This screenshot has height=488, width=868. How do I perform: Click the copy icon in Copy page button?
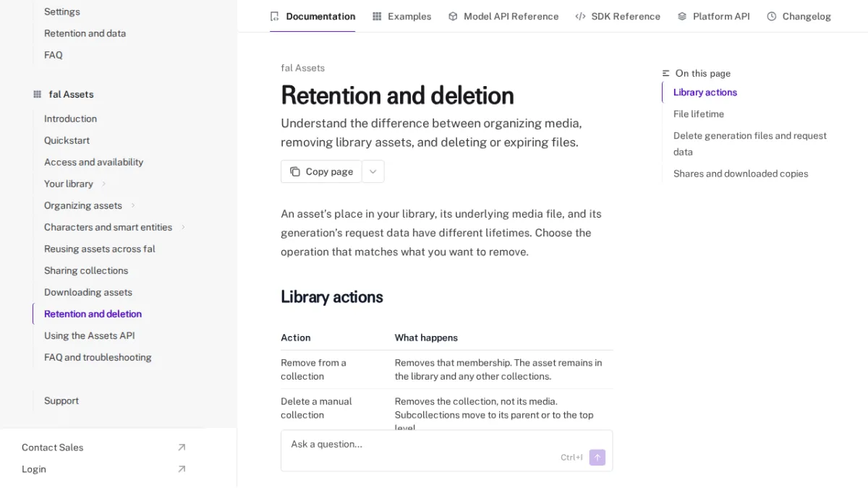click(295, 171)
